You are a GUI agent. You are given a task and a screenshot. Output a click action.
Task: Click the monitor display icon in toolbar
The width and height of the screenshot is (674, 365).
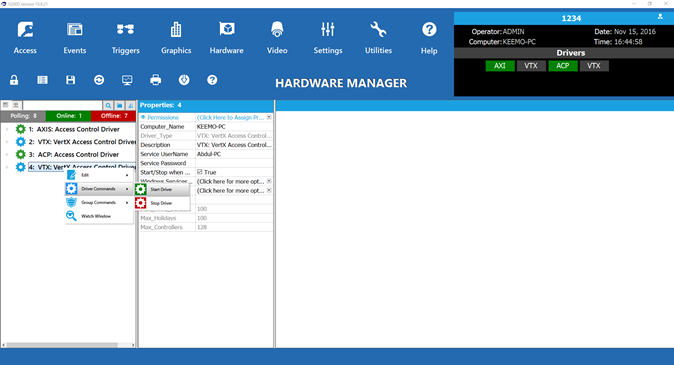pyautogui.click(x=127, y=80)
